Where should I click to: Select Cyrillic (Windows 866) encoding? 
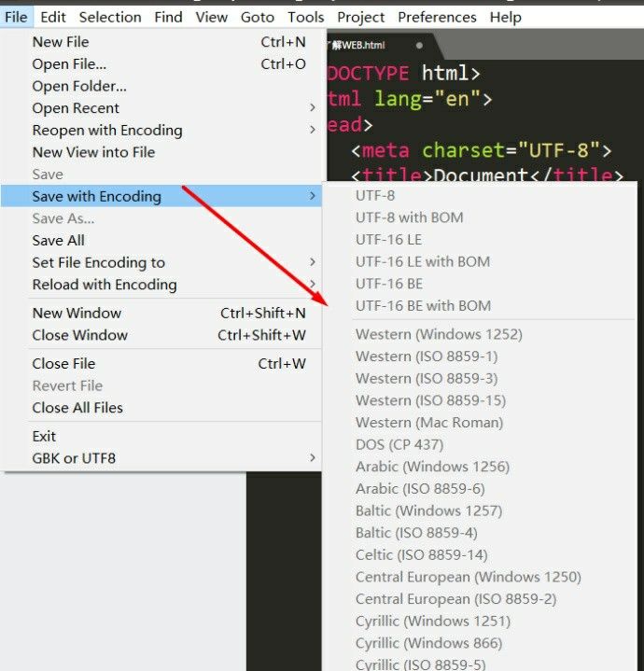[479, 643]
